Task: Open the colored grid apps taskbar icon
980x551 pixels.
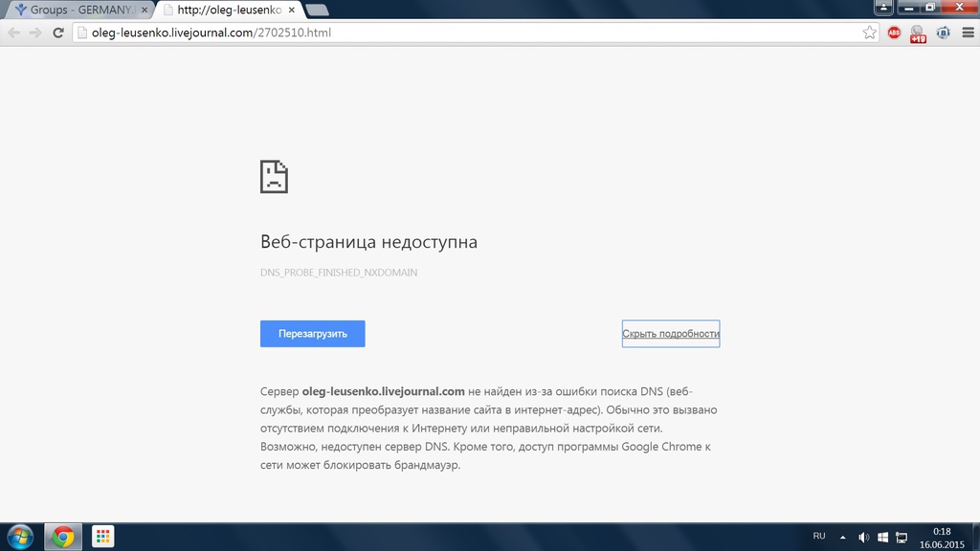Action: (102, 537)
